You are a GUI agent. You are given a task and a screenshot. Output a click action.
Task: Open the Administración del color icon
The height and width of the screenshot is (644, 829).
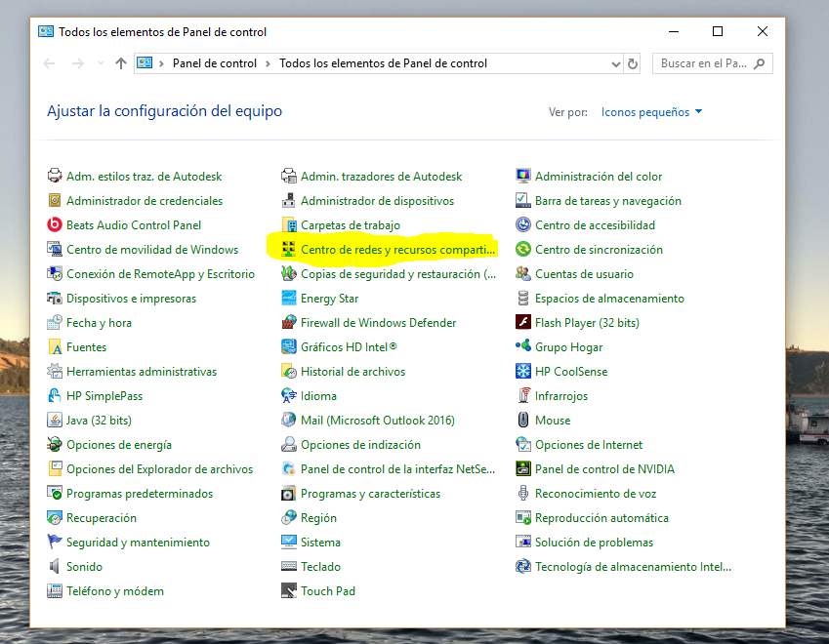point(522,177)
